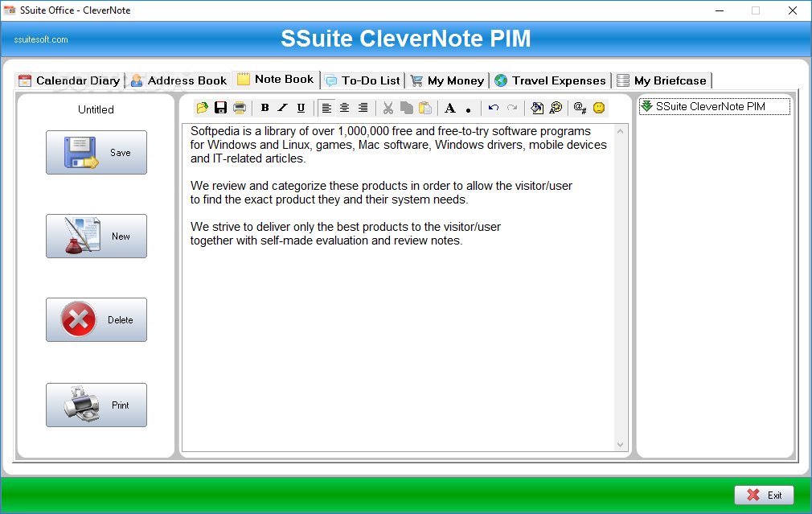
Task: Click the notepad icon on Note Book tab
Action: (x=244, y=79)
